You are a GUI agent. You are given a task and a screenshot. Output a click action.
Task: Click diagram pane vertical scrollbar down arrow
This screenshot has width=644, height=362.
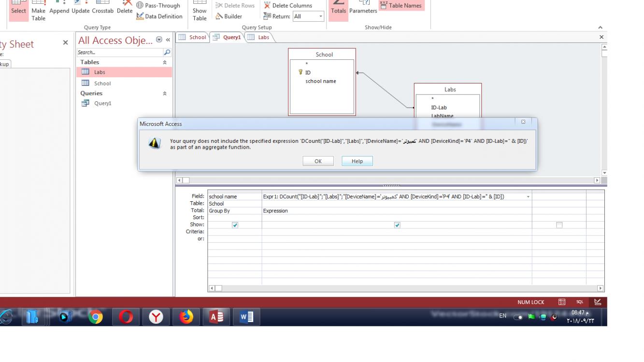(x=604, y=173)
